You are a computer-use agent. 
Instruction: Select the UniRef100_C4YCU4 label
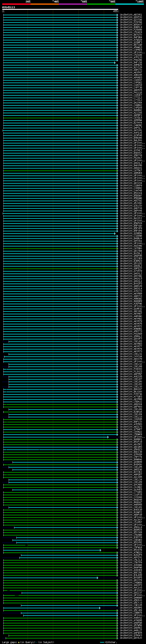(x=131, y=357)
